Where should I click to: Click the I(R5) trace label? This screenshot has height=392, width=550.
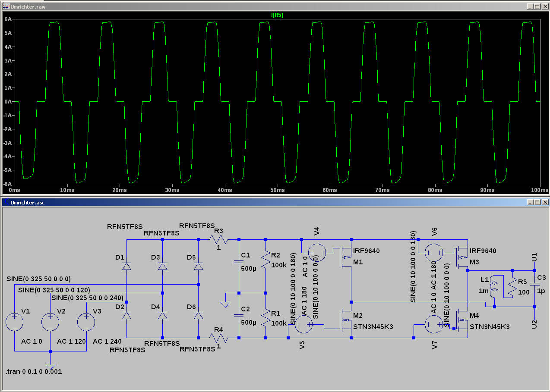pos(277,15)
